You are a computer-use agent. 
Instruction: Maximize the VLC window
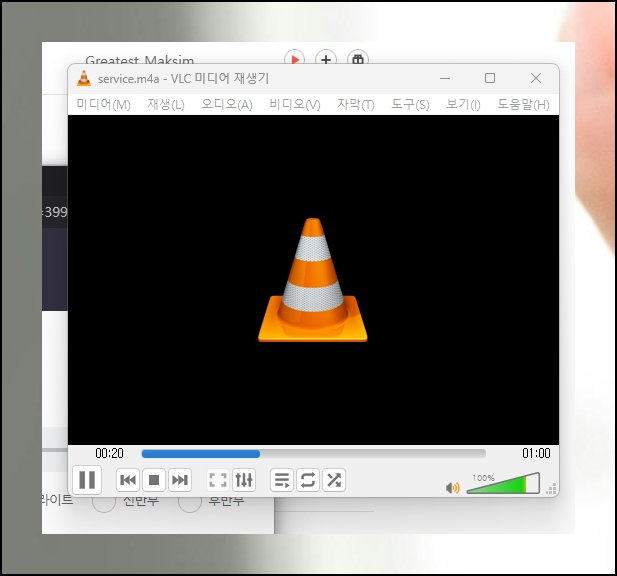(x=490, y=78)
